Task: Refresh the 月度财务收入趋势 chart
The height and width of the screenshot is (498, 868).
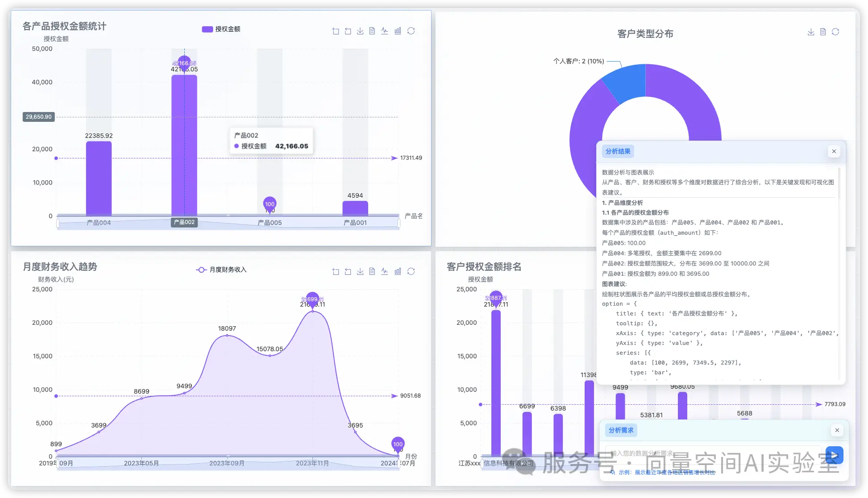Action: coord(411,271)
